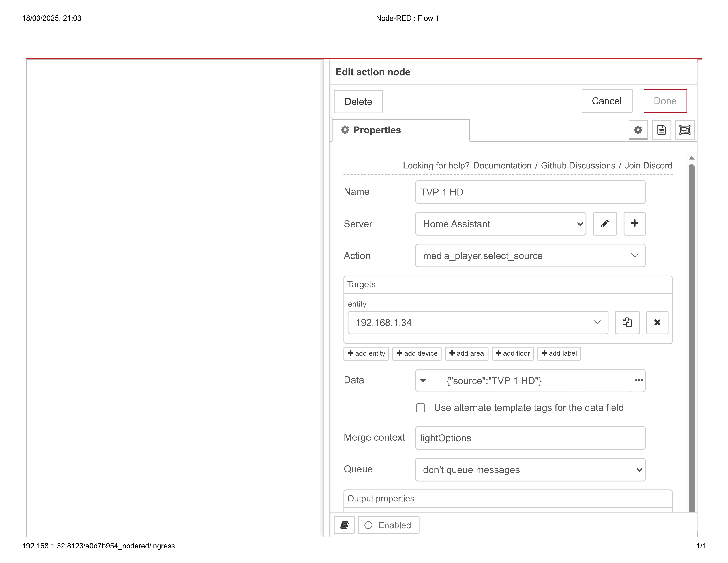The width and height of the screenshot is (728, 563).
Task: Open node appearance icon
Action: click(685, 130)
